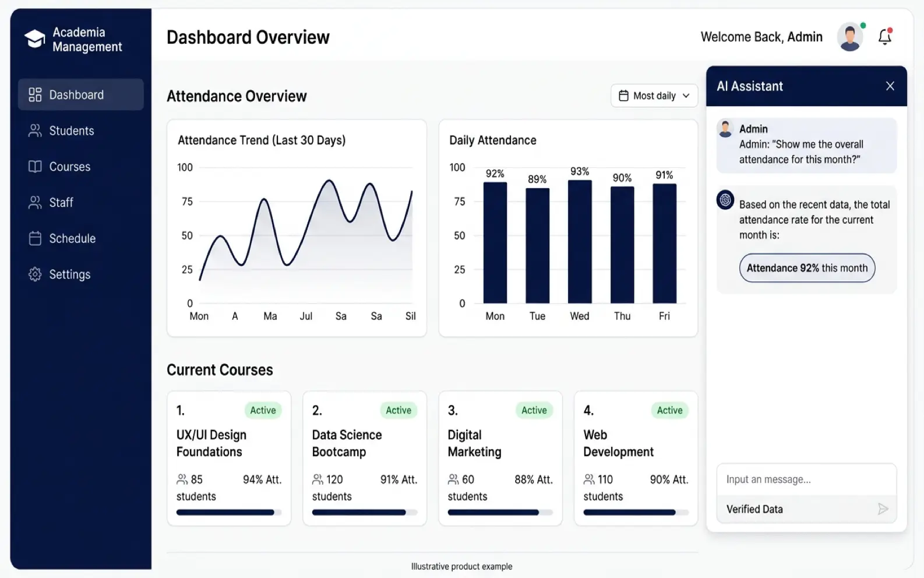The width and height of the screenshot is (924, 578).
Task: Click the Monday 92% attendance bar
Action: [495, 242]
